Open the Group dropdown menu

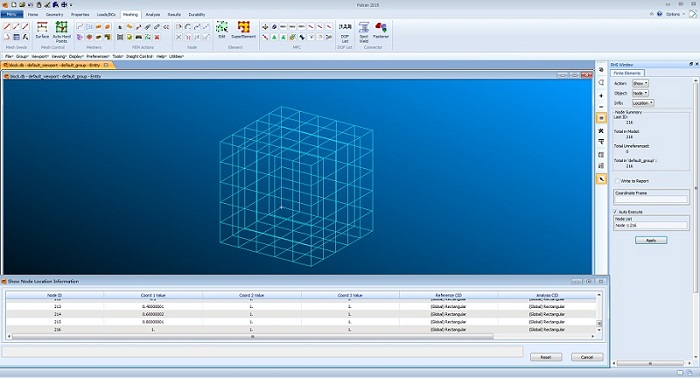[x=22, y=56]
